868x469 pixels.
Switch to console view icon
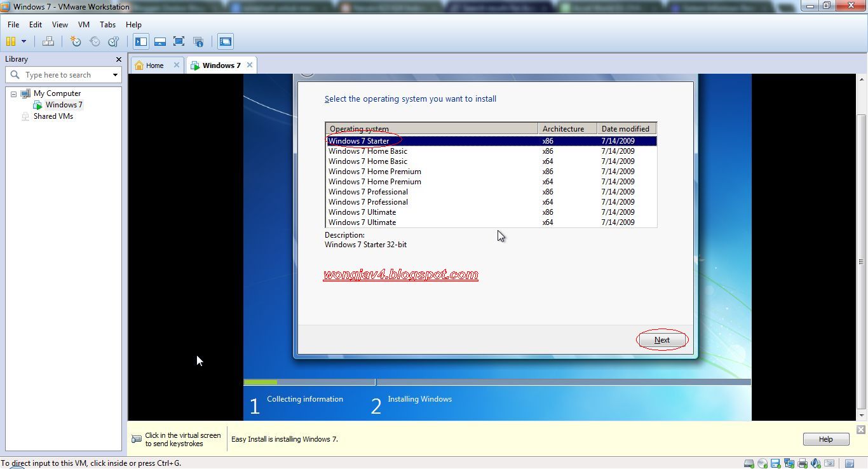tap(226, 42)
